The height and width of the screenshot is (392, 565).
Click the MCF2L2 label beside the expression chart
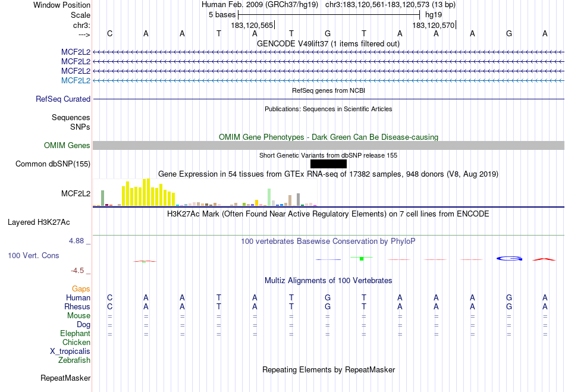76,193
